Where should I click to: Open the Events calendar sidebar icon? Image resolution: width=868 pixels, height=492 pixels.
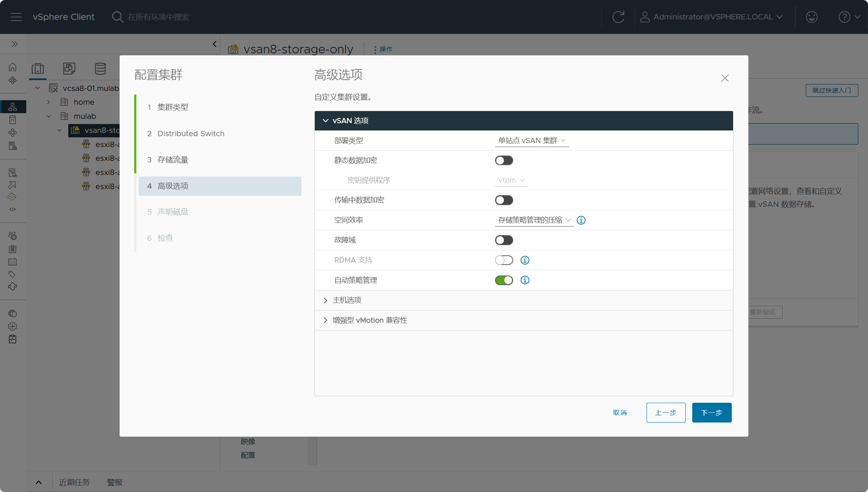click(x=13, y=261)
